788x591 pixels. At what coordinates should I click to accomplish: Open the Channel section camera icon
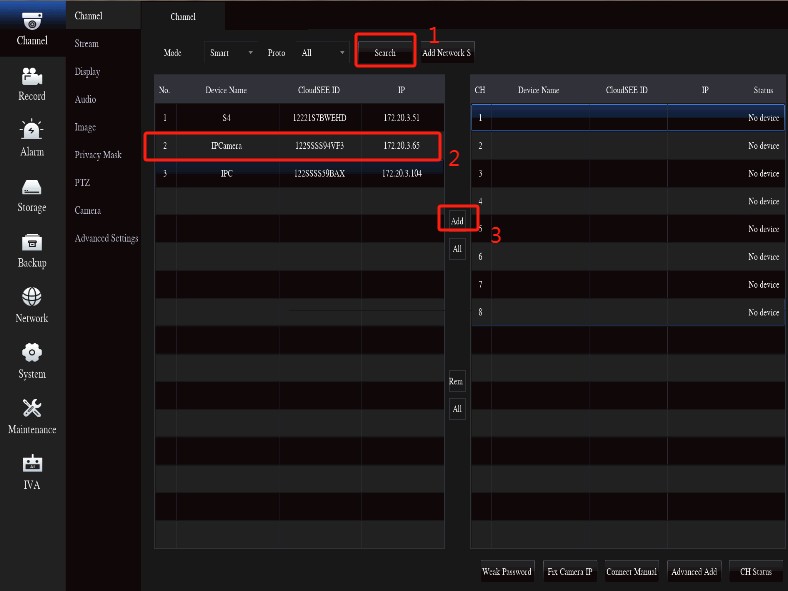point(32,22)
